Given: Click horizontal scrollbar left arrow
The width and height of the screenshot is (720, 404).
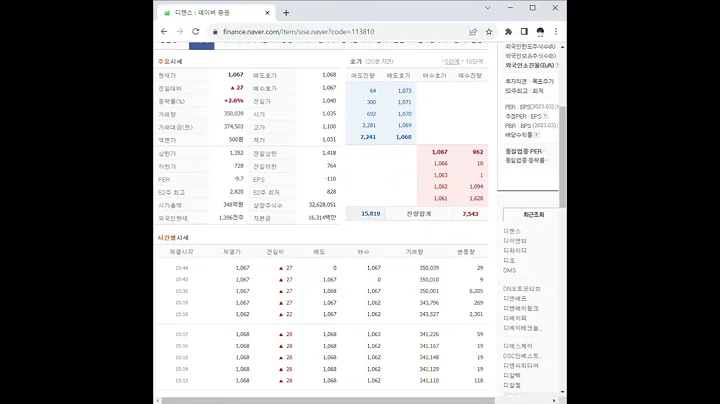Looking at the screenshot, I should point(158,401).
